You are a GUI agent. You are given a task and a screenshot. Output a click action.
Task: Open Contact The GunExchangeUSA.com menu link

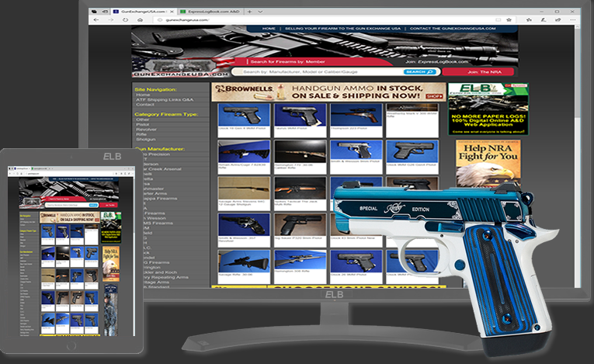click(453, 29)
